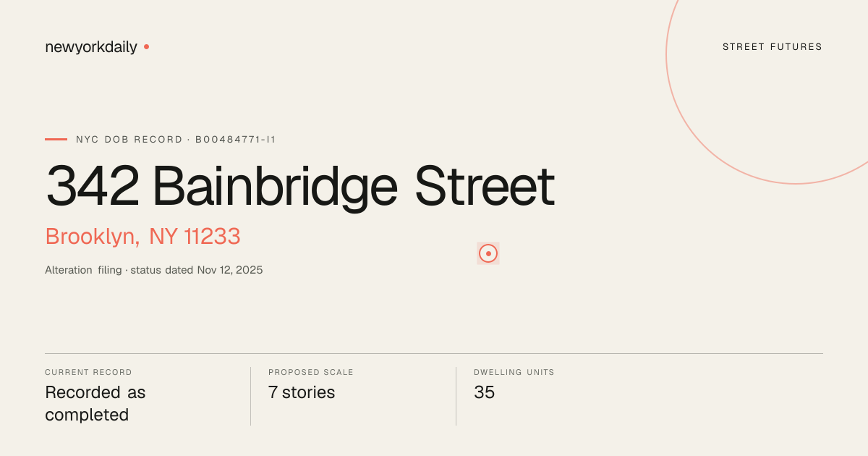This screenshot has width=868, height=456.
Task: Click the Alteration filing text
Action: (x=83, y=270)
